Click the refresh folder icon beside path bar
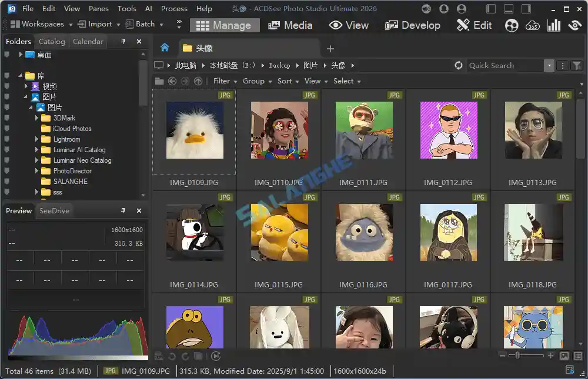The width and height of the screenshot is (588, 379). point(457,65)
